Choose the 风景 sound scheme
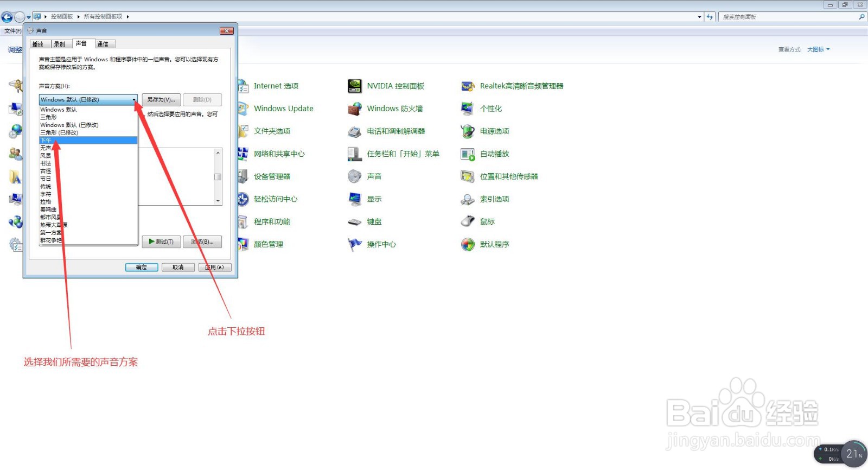868x470 pixels. pyautogui.click(x=88, y=156)
